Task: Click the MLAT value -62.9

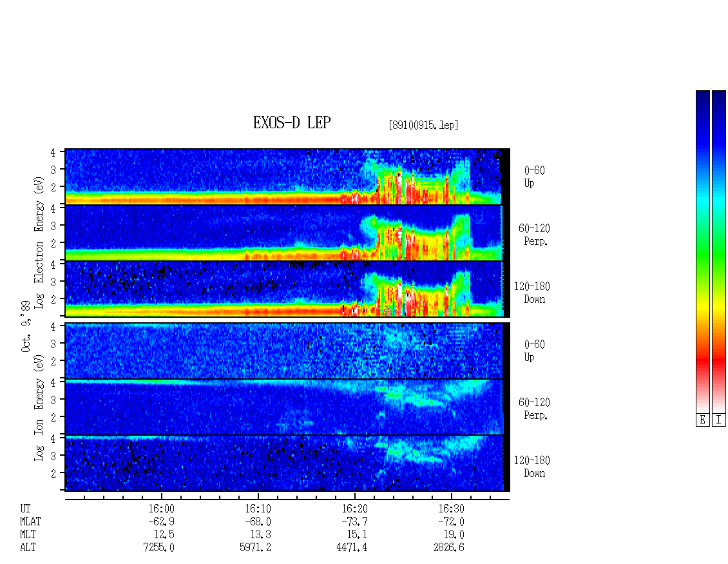Action: (x=162, y=521)
